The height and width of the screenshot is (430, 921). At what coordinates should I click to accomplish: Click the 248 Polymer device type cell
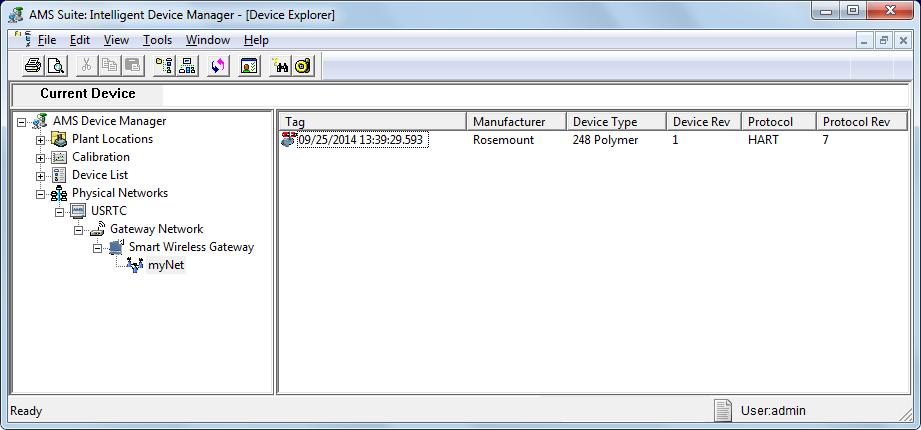click(605, 140)
